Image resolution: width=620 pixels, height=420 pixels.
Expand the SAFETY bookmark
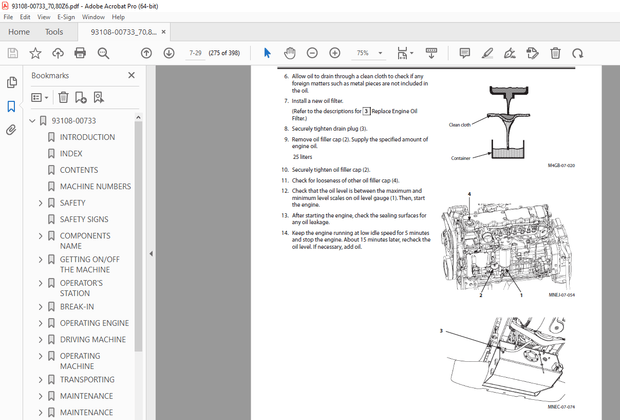pyautogui.click(x=40, y=203)
